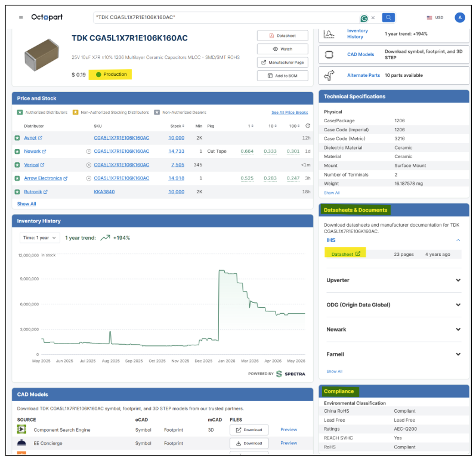Open CAD Models shortcut link
Image resolution: width=476 pixels, height=461 pixels.
(360, 54)
